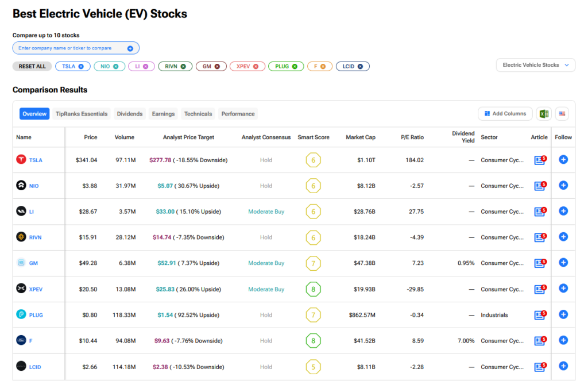588x388 pixels.
Task: Remove F chip from comparison
Action: pos(323,67)
